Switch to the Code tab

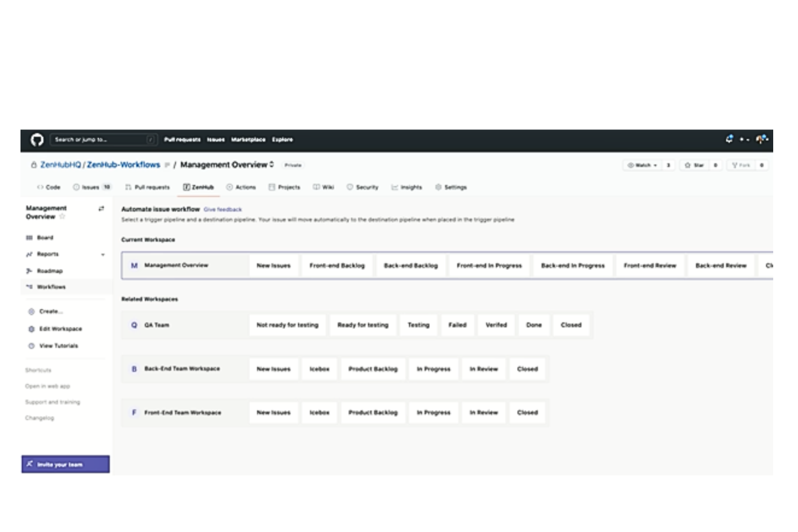click(49, 188)
